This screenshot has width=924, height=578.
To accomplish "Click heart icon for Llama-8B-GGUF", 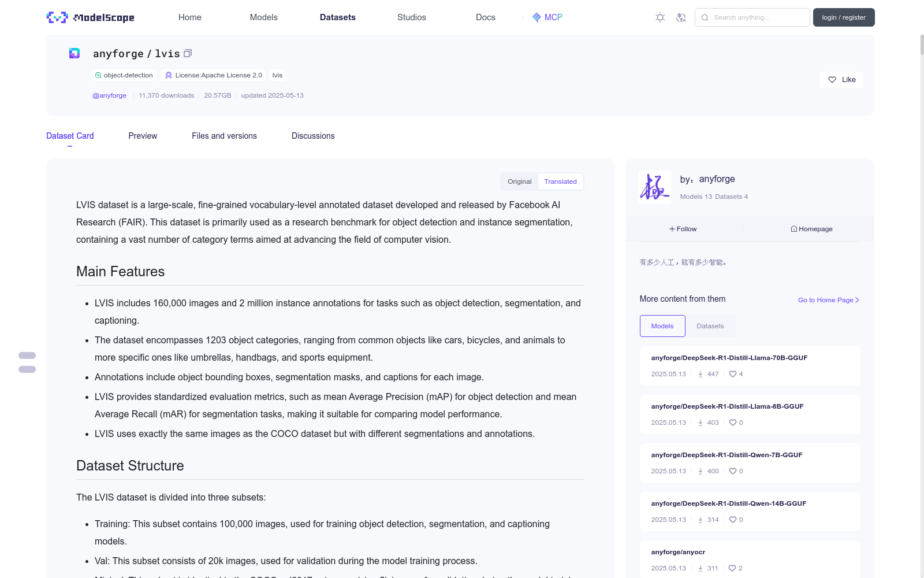I will 733,423.
